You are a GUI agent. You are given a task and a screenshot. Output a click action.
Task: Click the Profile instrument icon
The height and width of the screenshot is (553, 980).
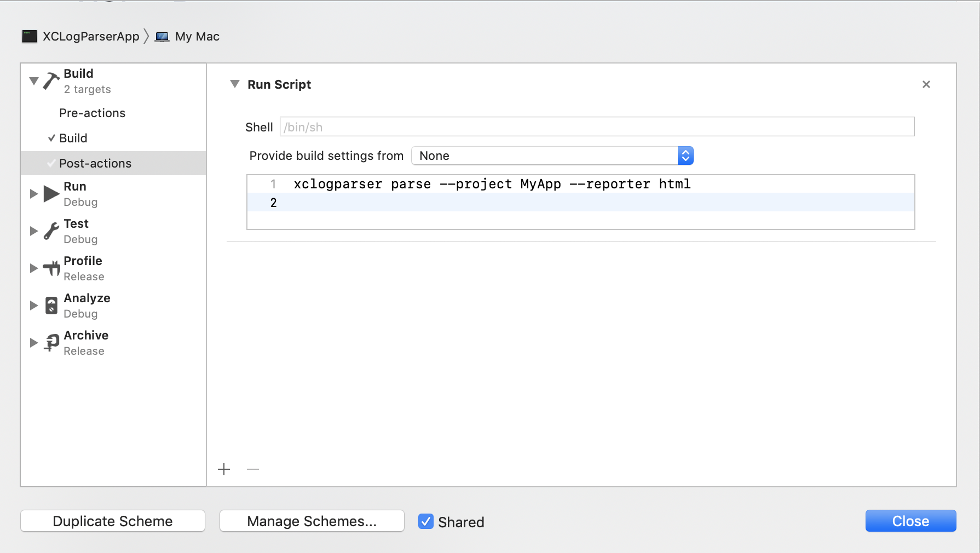click(52, 268)
